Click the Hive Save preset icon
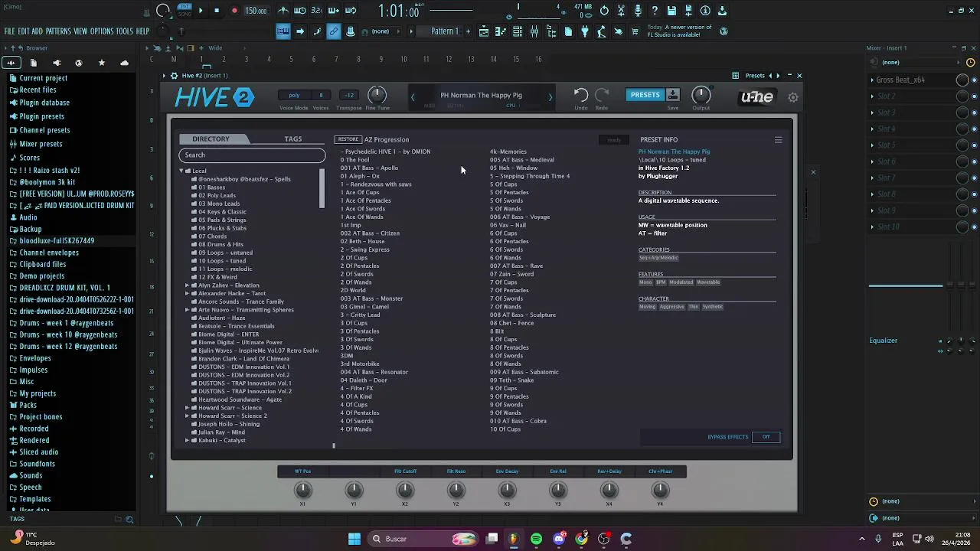Viewport: 980px width, 551px height. (x=673, y=95)
